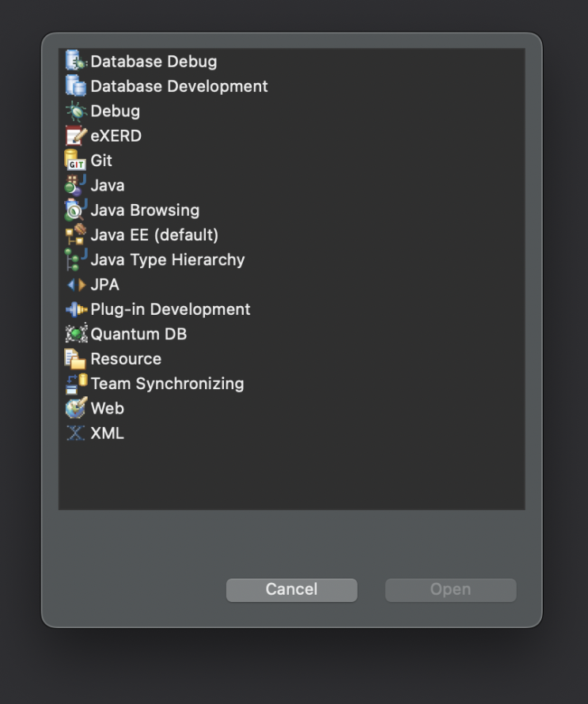Click the Resource folder icon

pos(75,358)
